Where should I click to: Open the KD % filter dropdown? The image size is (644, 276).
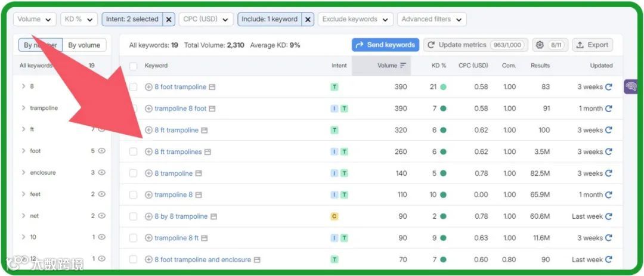point(79,19)
